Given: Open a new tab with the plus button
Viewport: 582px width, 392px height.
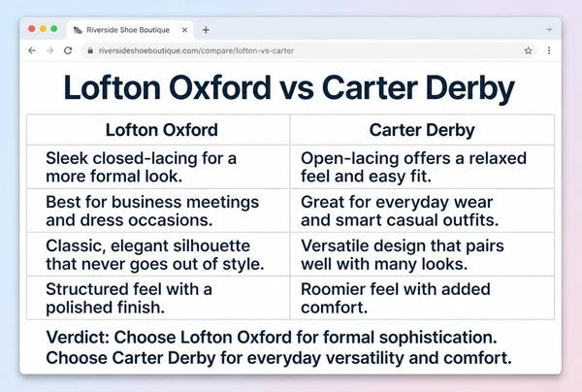Looking at the screenshot, I should (206, 30).
